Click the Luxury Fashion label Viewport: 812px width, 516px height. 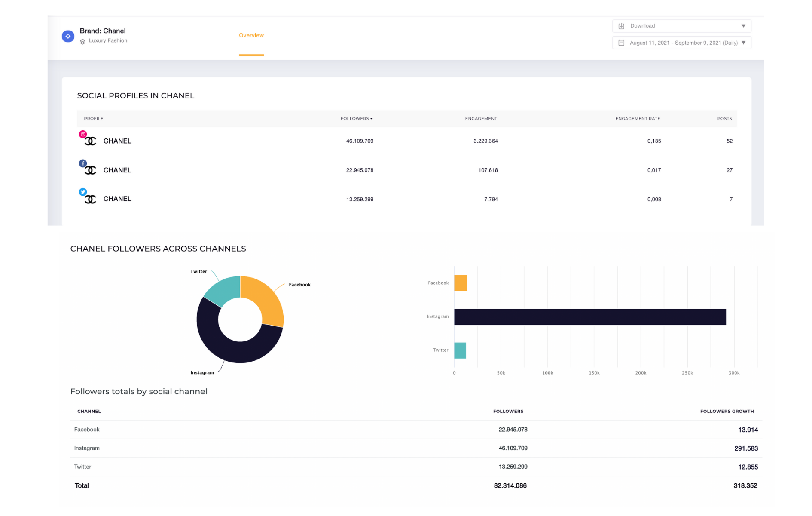[x=108, y=40]
